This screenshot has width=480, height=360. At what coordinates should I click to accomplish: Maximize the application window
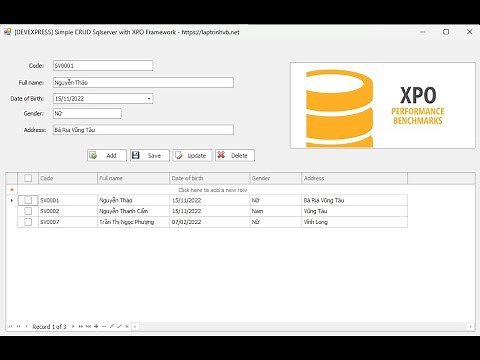(446, 32)
